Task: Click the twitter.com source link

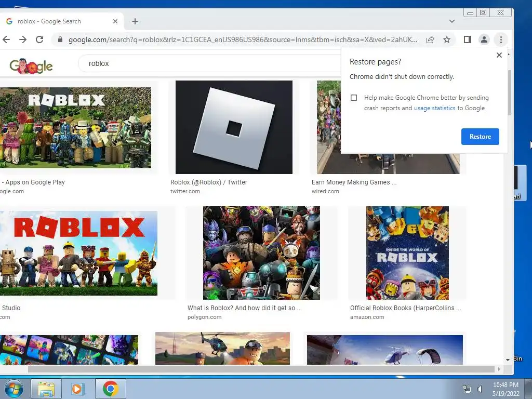Action: pyautogui.click(x=185, y=191)
